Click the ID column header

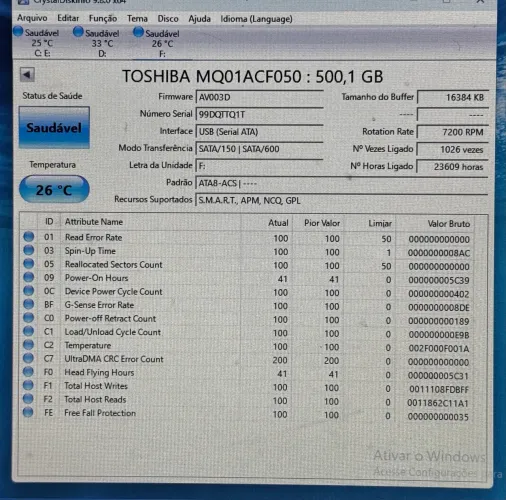pos(49,222)
